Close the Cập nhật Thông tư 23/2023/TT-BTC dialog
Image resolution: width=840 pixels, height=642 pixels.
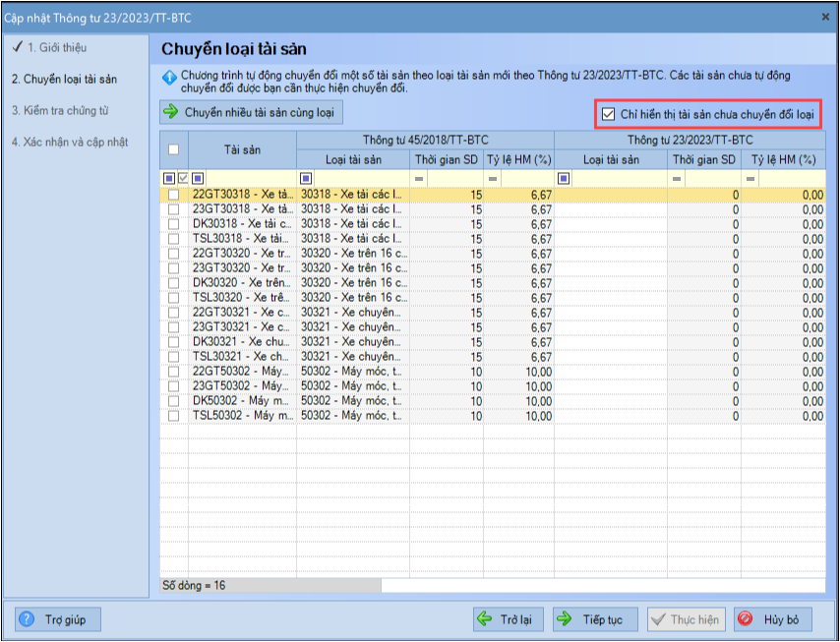click(825, 17)
